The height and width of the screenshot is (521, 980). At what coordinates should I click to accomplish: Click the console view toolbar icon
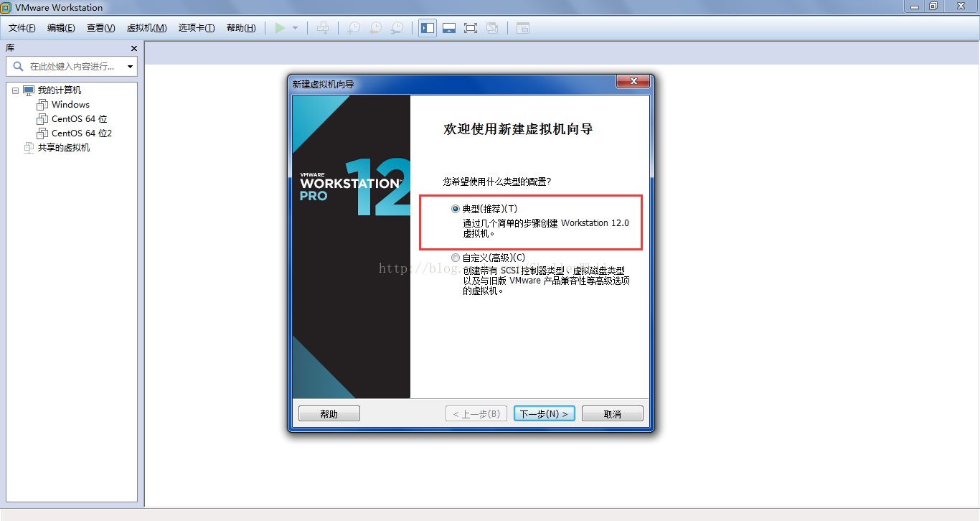tap(523, 28)
